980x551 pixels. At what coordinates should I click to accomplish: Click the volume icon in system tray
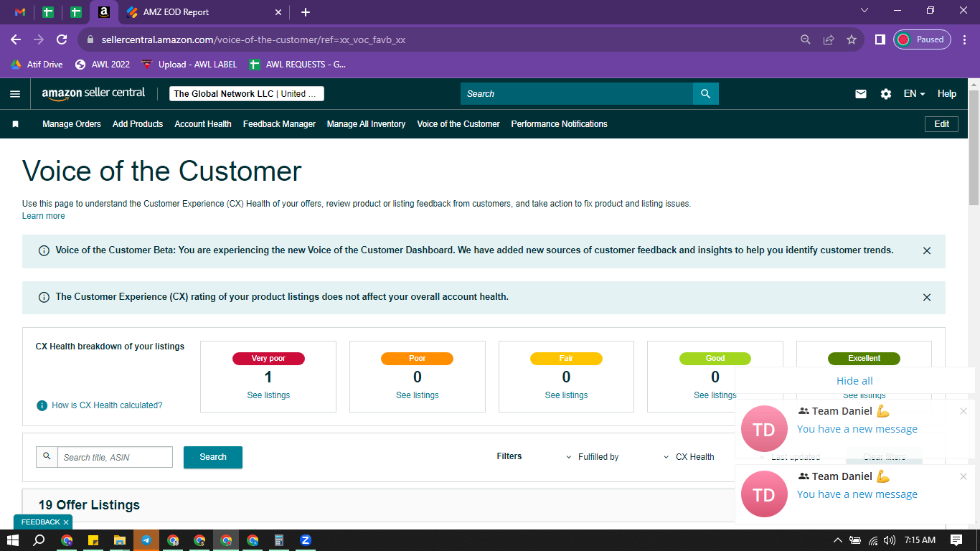(890, 540)
